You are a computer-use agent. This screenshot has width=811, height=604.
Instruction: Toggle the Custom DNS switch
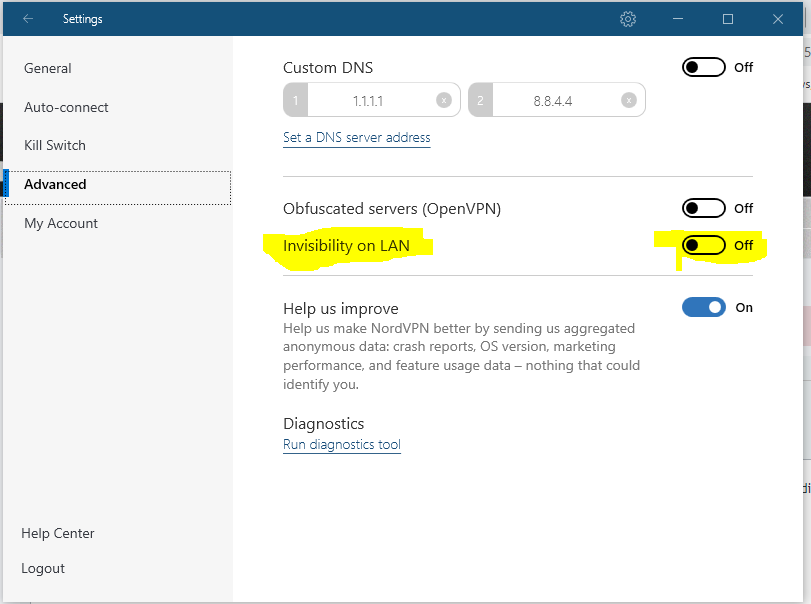(x=703, y=67)
